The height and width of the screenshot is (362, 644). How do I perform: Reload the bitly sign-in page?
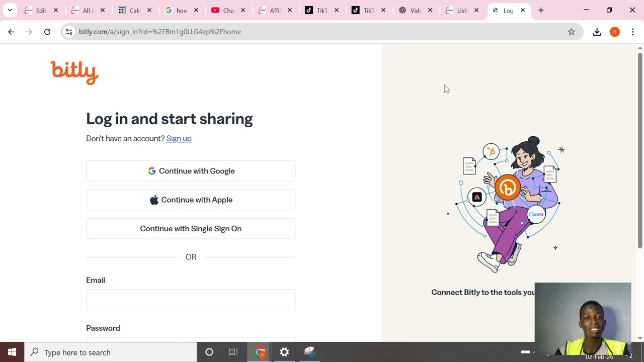coord(47,32)
